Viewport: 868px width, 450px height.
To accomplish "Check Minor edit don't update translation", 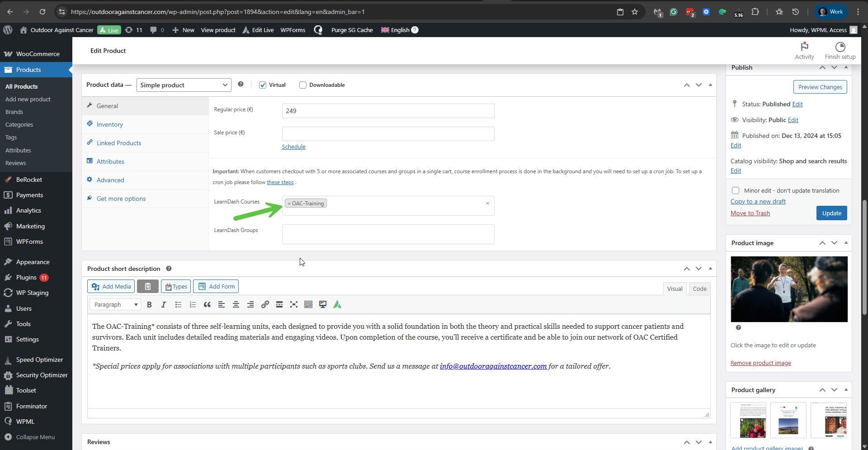I will pyautogui.click(x=736, y=190).
